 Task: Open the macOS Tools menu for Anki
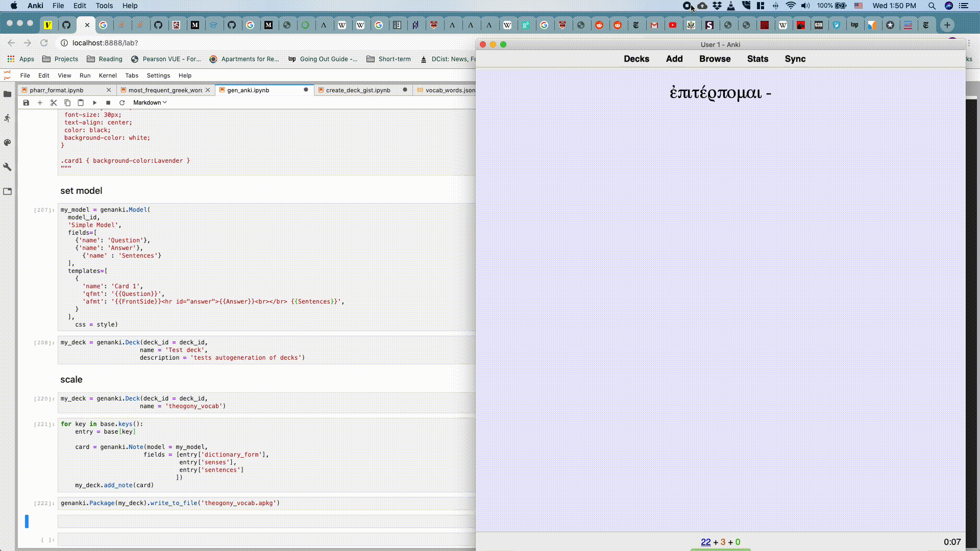[x=104, y=6]
